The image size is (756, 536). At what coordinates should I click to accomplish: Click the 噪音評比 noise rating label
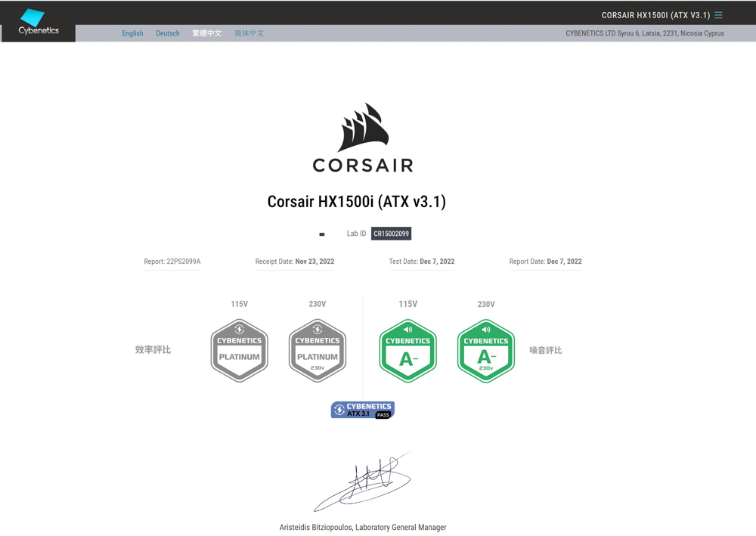pos(546,350)
